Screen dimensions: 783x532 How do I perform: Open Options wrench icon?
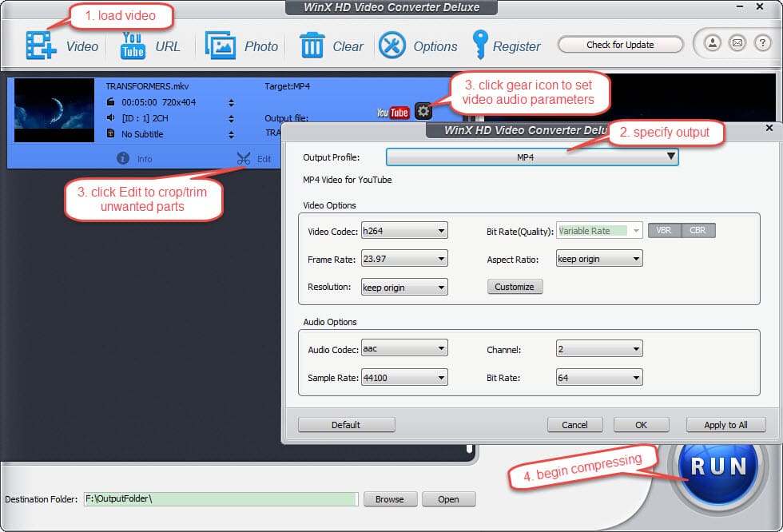pos(392,46)
